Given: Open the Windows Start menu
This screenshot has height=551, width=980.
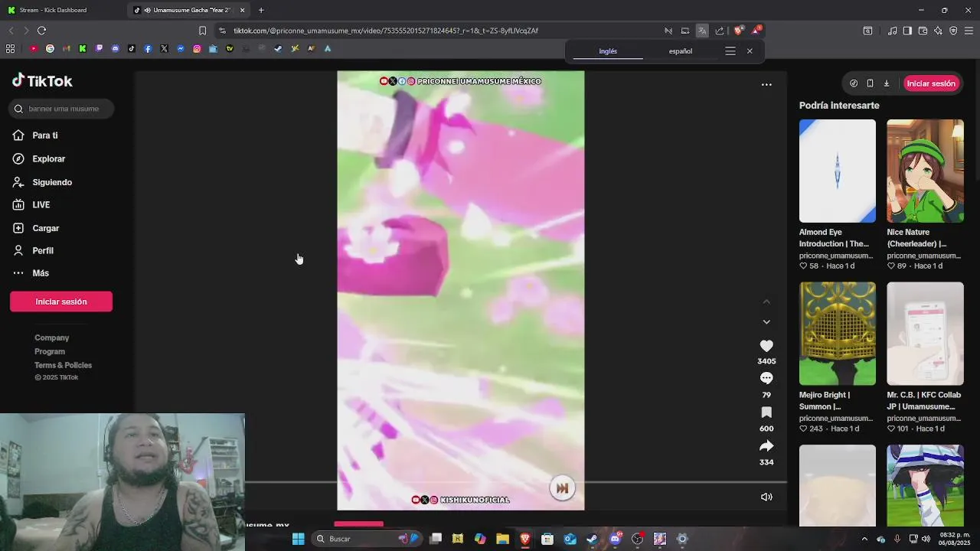Looking at the screenshot, I should tap(299, 539).
